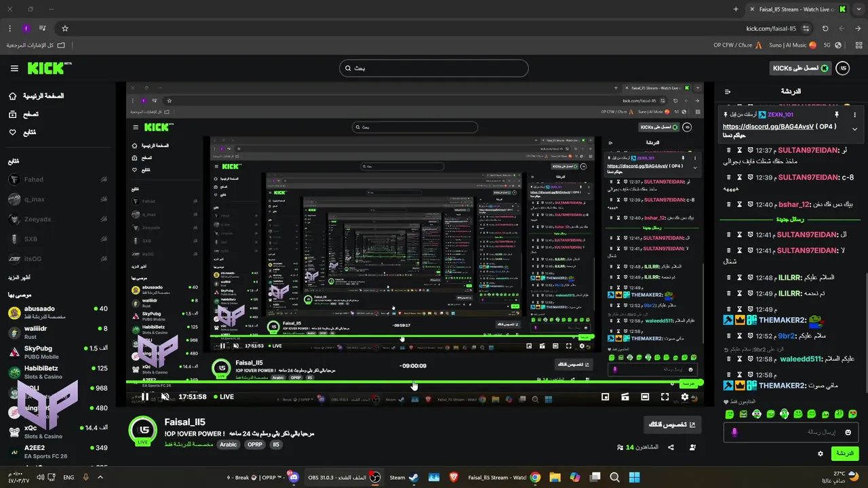Viewport: 868px width, 488px height.
Task: Open followed channel itsOG
Action: [58, 259]
